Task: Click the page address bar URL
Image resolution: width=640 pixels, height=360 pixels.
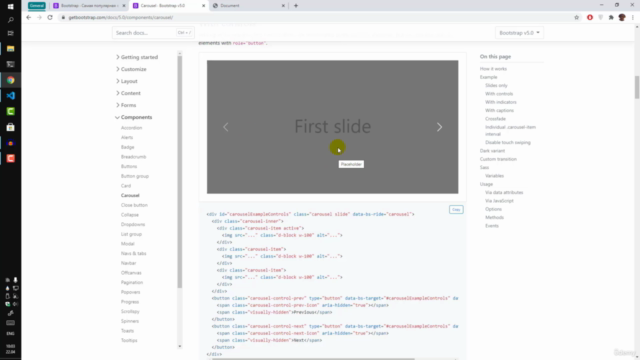Action: (121, 18)
